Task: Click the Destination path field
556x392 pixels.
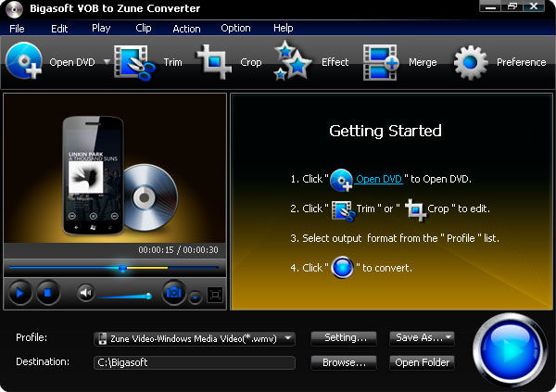Action: 195,362
